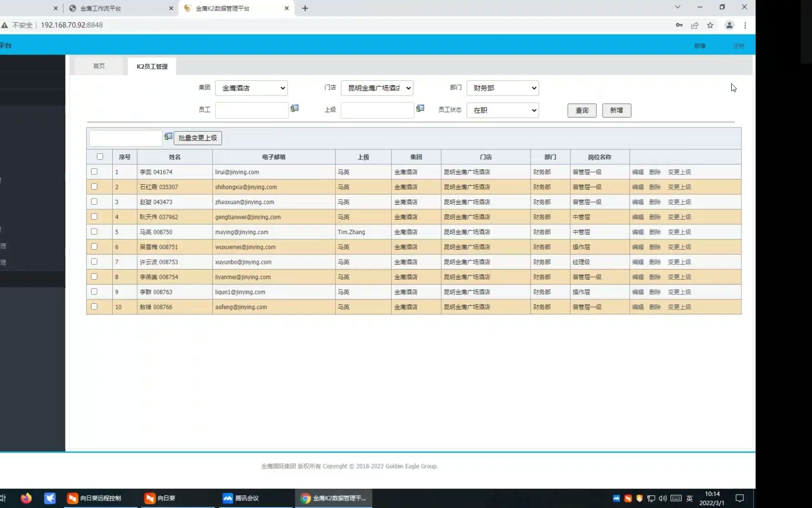This screenshot has width=812, height=508.
Task: Switch to the 首页 tab
Action: pyautogui.click(x=99, y=66)
